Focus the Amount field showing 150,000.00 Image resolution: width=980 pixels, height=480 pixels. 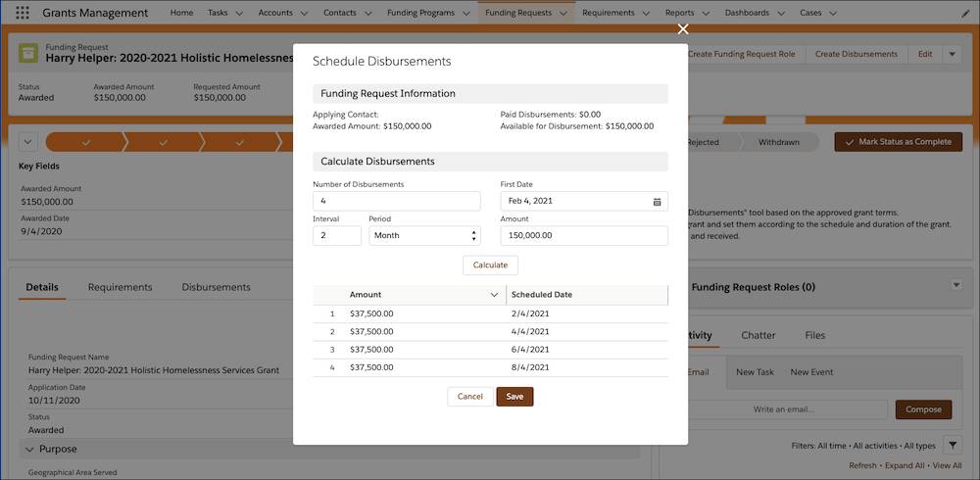tap(584, 236)
